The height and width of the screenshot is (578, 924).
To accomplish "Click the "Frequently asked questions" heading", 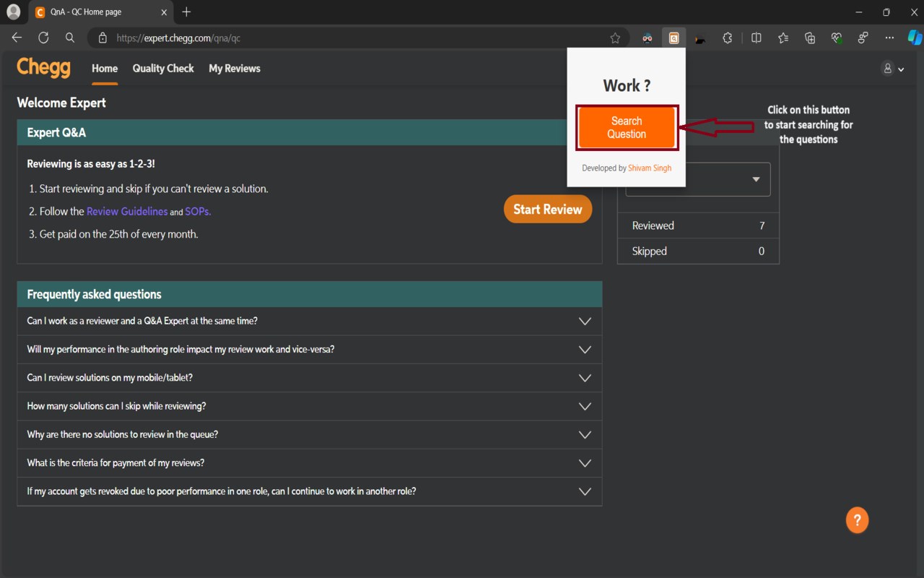I will 94,294.
